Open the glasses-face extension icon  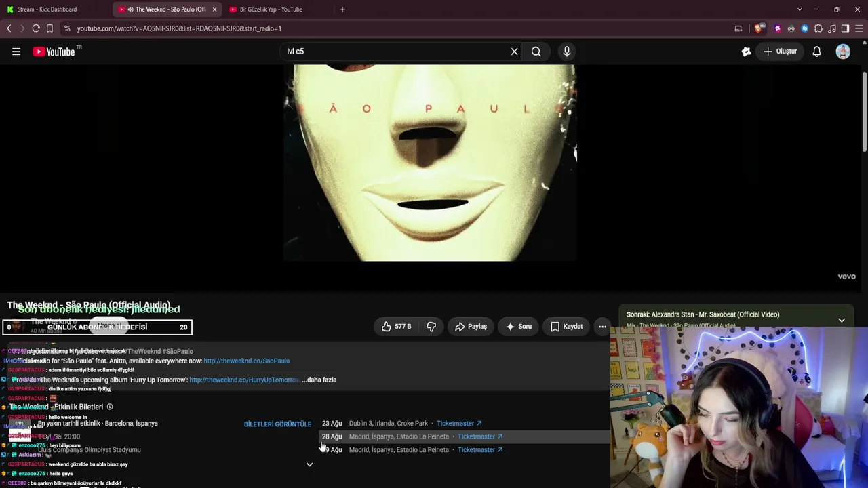pos(791,28)
